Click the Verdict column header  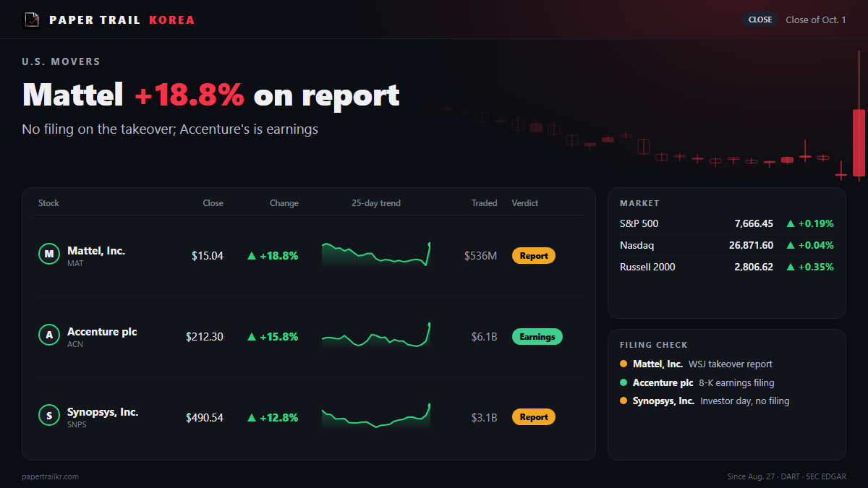pos(525,203)
